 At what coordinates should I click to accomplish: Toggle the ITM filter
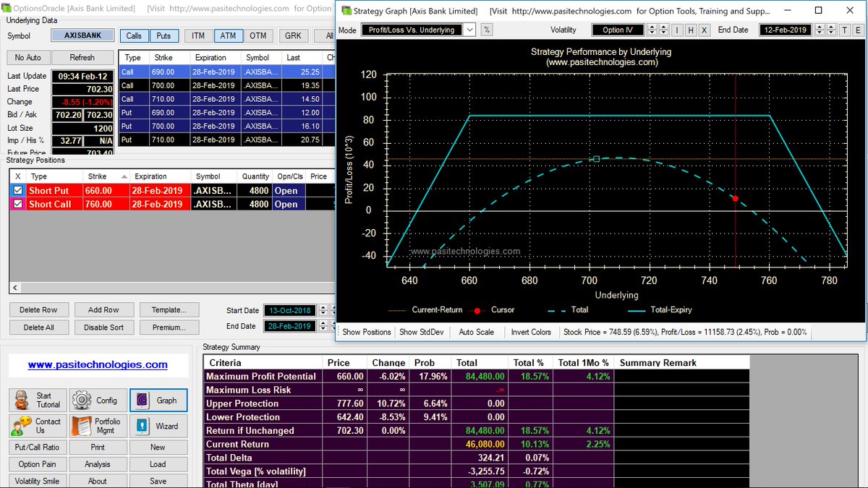[197, 35]
